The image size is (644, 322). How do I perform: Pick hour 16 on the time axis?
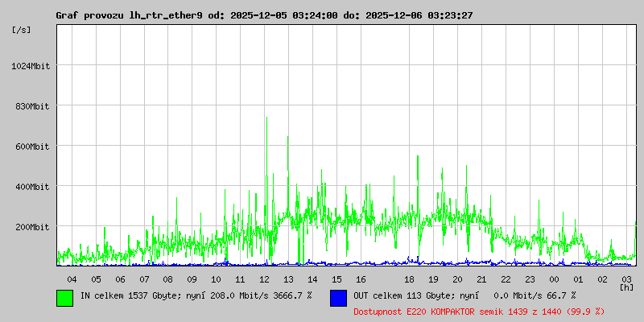click(361, 279)
